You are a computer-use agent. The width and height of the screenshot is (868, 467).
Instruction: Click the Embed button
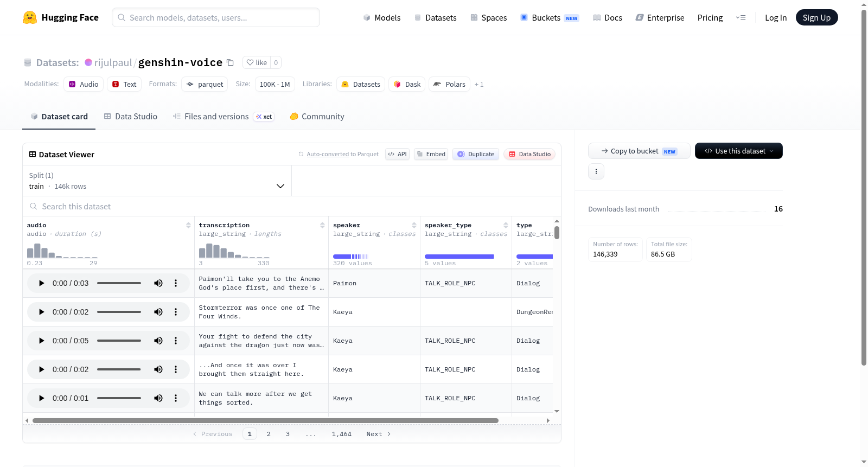pos(431,154)
